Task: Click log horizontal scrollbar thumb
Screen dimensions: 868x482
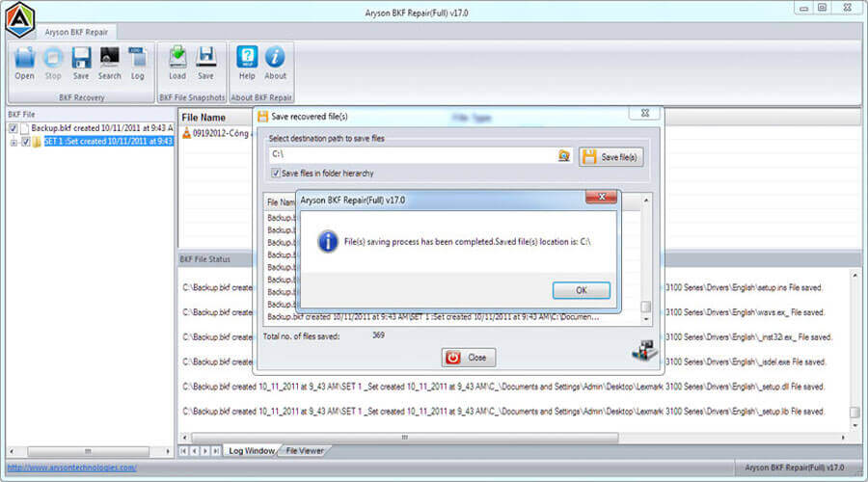Action: click(405, 438)
